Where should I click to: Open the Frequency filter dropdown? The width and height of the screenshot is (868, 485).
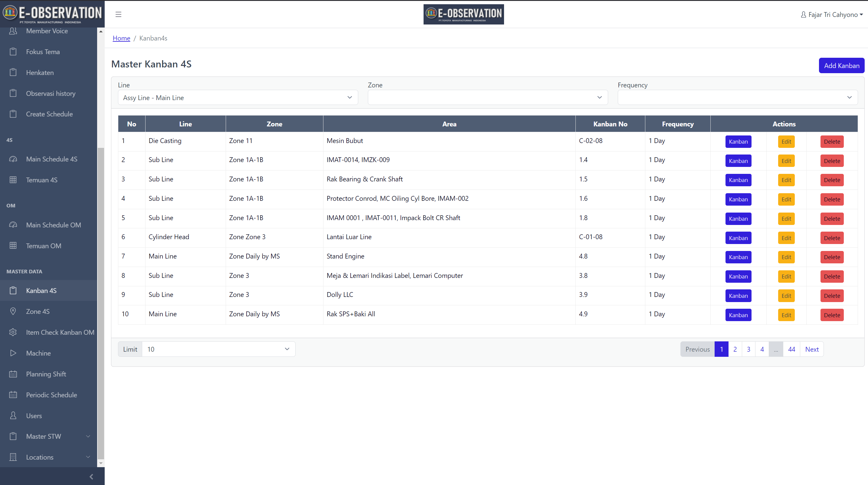[738, 98]
